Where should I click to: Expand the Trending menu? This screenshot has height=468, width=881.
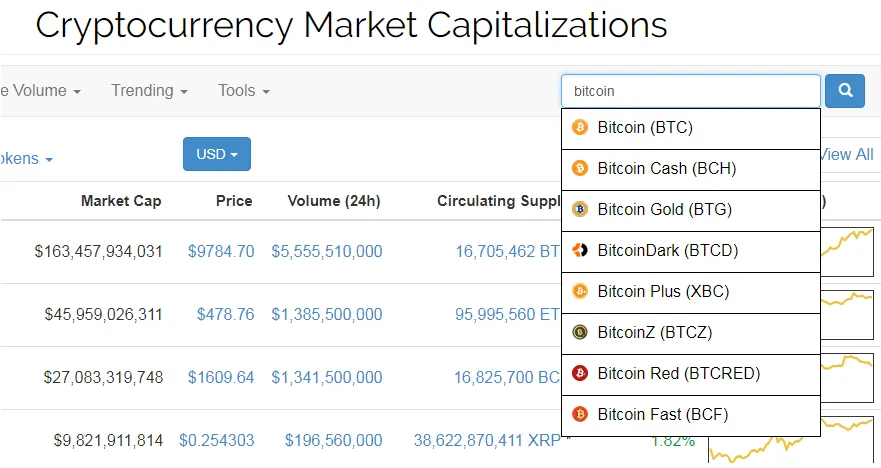pos(149,90)
